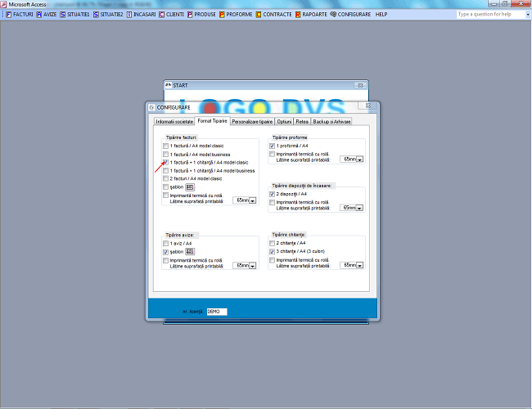Open the CLIENTI section
The width and height of the screenshot is (532, 409).
click(x=174, y=14)
